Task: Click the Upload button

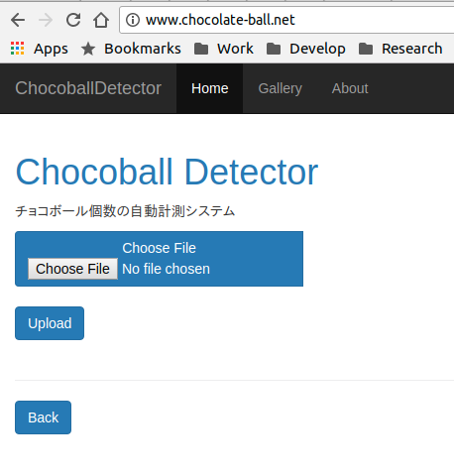Action: pyautogui.click(x=50, y=323)
